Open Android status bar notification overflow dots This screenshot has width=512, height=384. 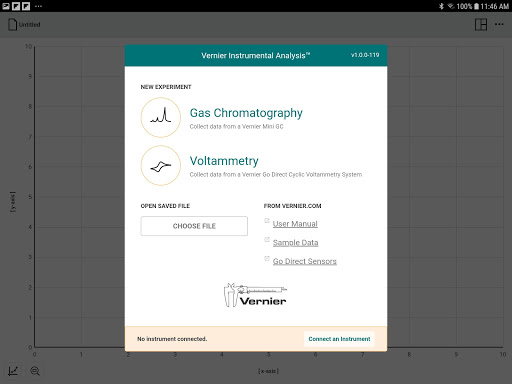[39, 6]
